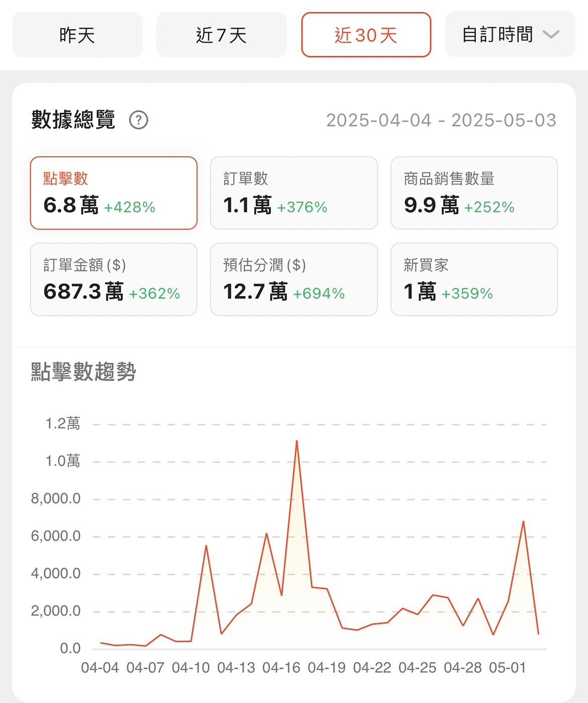Image resolution: width=588 pixels, height=703 pixels.
Task: Switch to the 近7天 tab
Action: pyautogui.click(x=222, y=35)
